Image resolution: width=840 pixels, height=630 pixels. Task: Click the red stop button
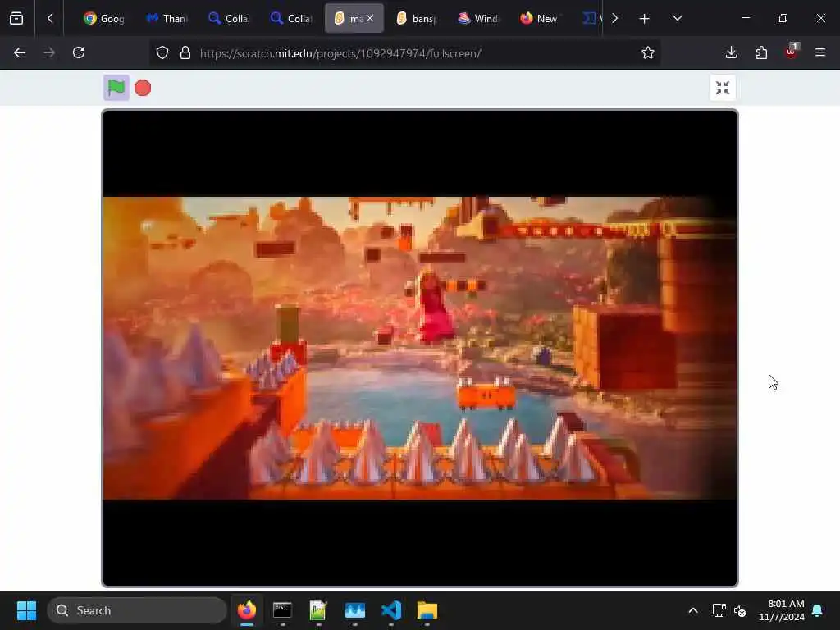coord(143,88)
